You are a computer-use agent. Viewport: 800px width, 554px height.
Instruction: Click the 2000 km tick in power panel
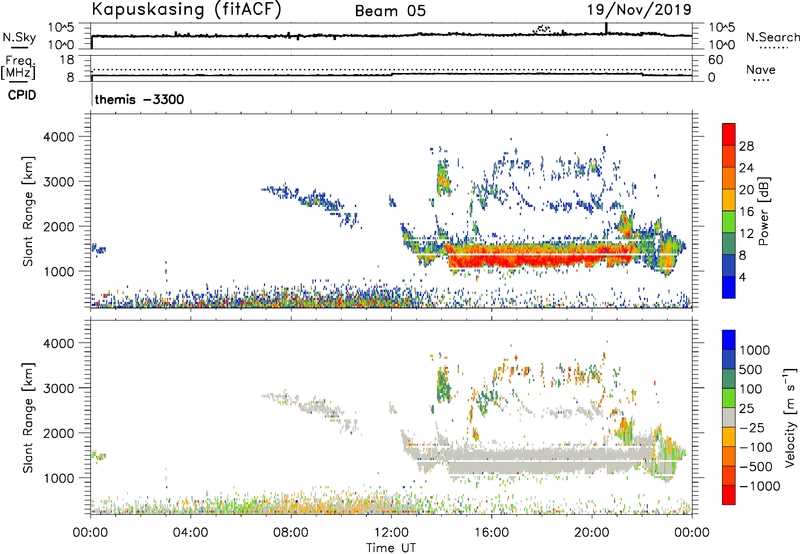(59, 226)
